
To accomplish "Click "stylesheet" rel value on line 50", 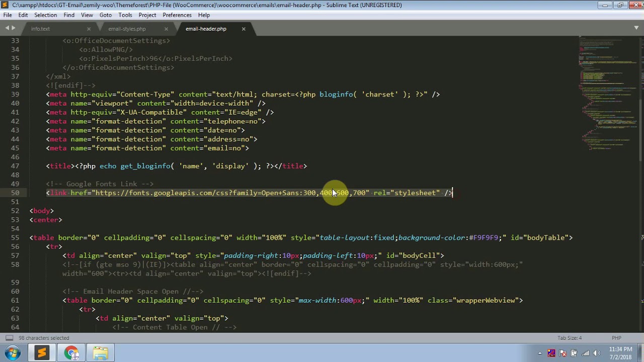I will pos(415,193).
